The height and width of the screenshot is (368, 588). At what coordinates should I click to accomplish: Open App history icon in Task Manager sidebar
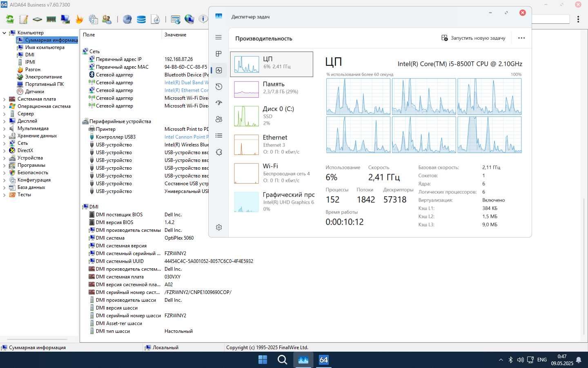(219, 87)
